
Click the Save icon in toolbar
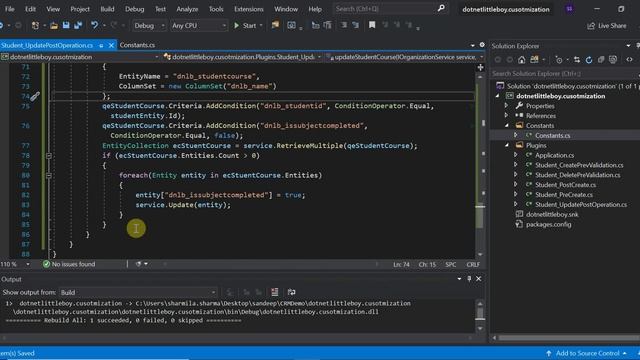tap(66, 25)
